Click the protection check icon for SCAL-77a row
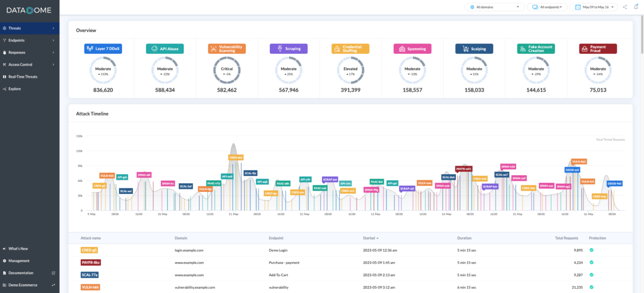Viewport: 644px width, 293px height. (591, 275)
